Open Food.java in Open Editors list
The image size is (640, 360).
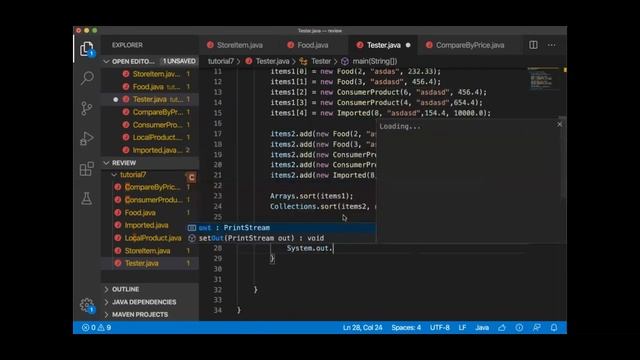point(150,87)
